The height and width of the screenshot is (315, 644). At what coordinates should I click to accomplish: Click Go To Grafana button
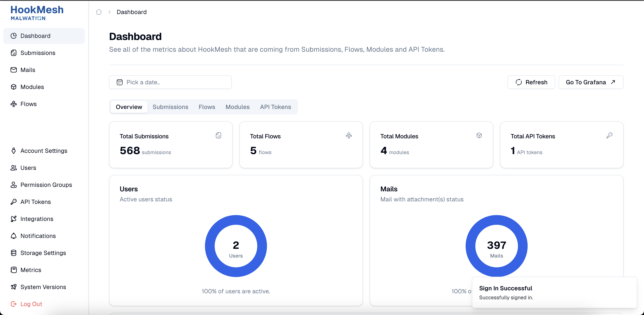click(x=591, y=82)
